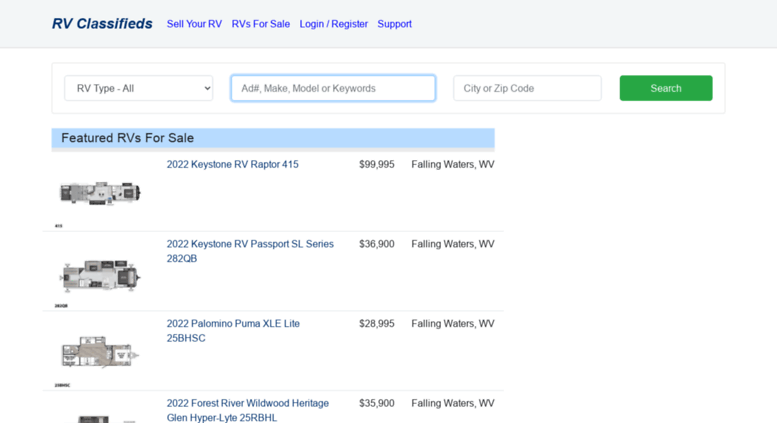This screenshot has height=423, width=777.
Task: Select the $99,995 price text
Action: [x=377, y=164]
